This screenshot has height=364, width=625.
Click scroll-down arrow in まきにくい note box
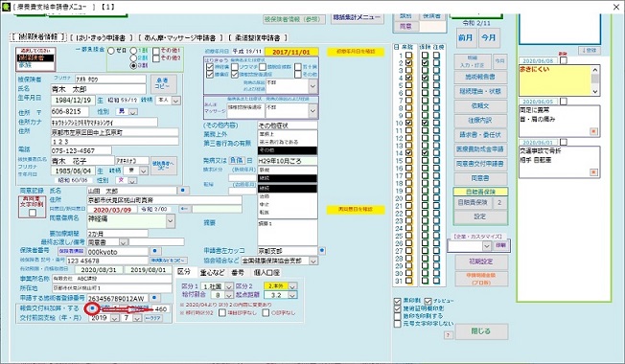click(595, 92)
